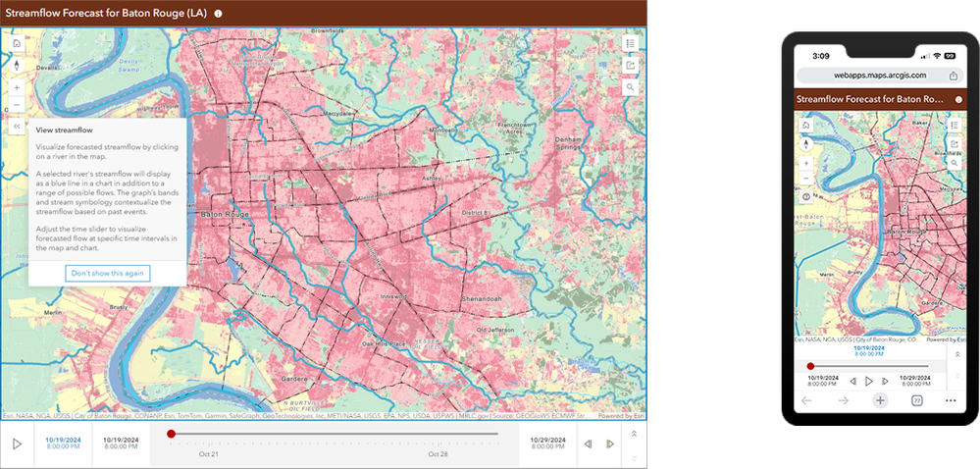Click the Don't show this again button
Viewport: 980px width, 469px height.
pyautogui.click(x=108, y=274)
